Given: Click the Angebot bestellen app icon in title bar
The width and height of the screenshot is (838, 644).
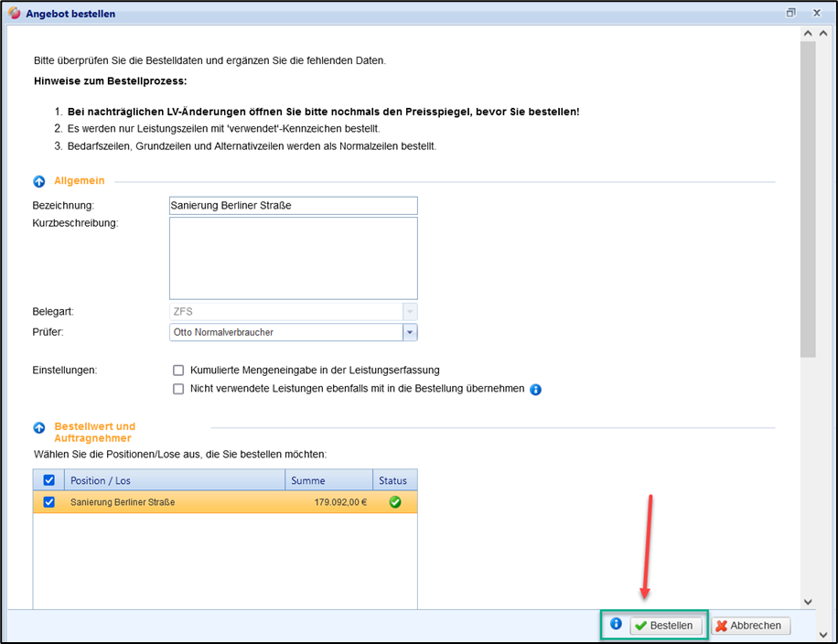Looking at the screenshot, I should tap(14, 14).
